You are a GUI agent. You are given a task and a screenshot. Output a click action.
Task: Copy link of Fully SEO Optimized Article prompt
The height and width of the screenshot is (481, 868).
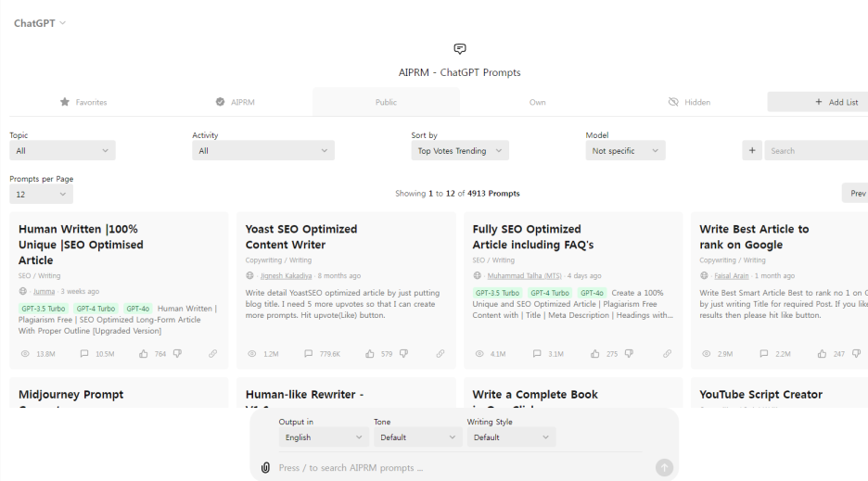(667, 354)
